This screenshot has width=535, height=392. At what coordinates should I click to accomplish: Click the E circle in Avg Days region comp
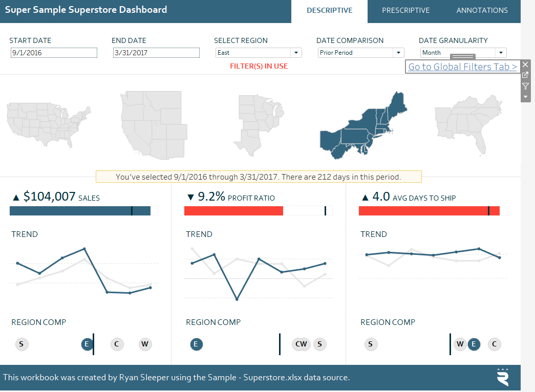474,344
